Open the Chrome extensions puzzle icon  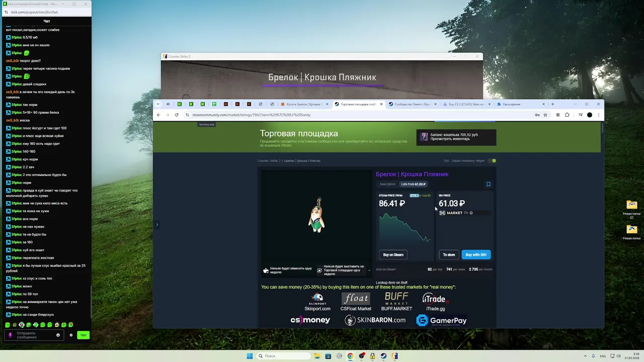pos(567,115)
